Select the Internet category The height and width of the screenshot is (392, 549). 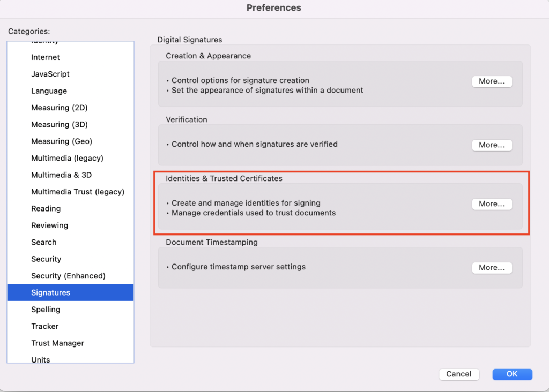[46, 57]
